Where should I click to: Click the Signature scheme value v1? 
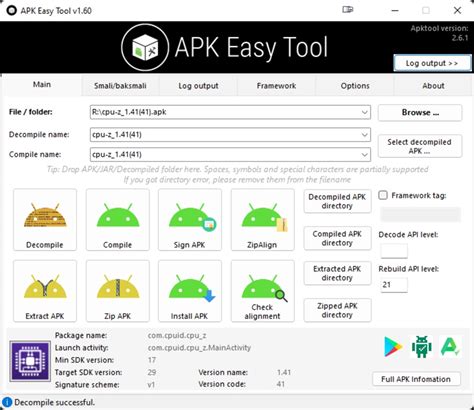point(151,385)
